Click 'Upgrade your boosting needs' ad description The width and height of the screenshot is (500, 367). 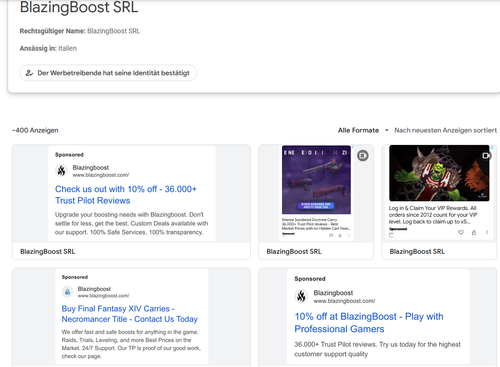pos(131,223)
